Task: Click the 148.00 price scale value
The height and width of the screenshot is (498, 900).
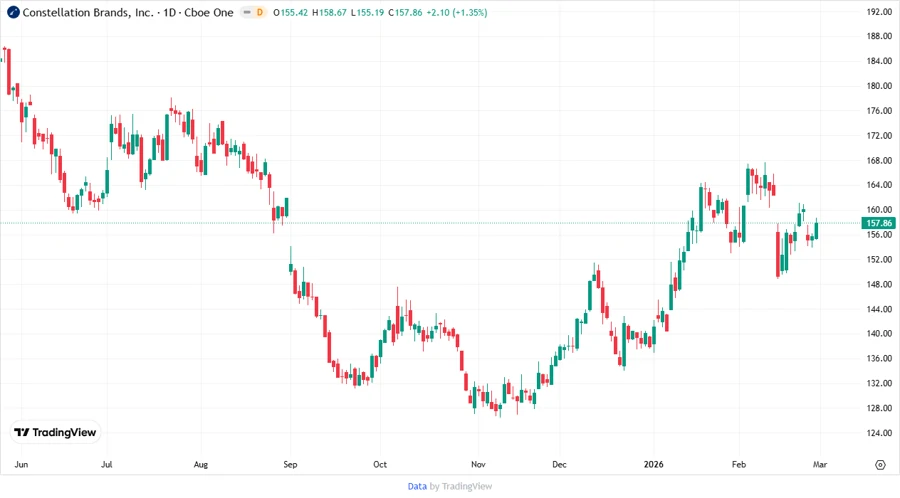Action: point(879,284)
